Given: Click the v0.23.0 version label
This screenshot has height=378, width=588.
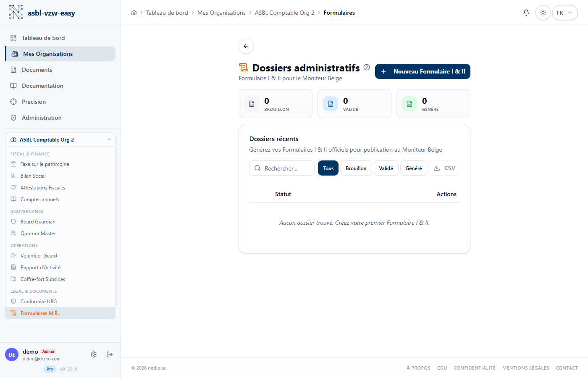Looking at the screenshot, I should pyautogui.click(x=68, y=369).
